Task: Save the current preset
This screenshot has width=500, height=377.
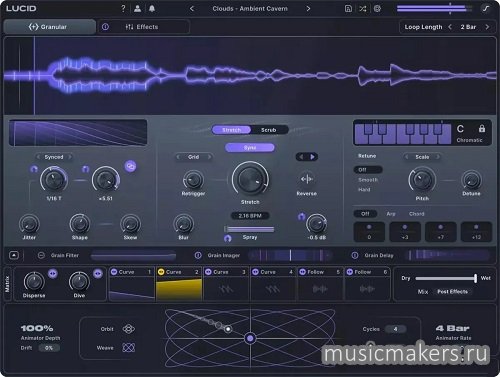Action: point(348,9)
